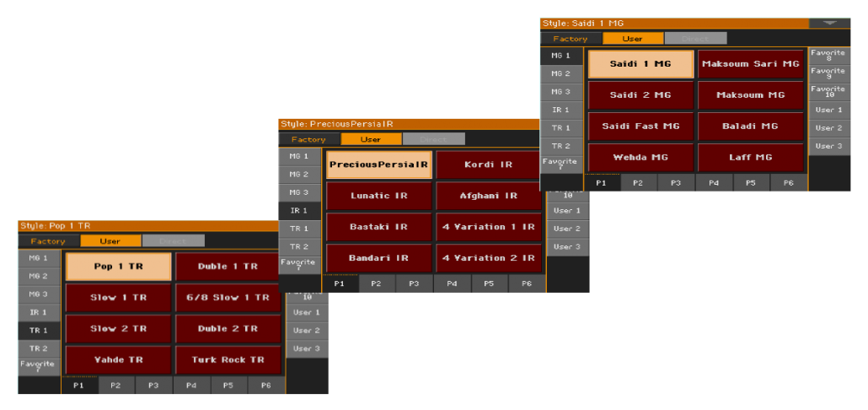Choose the Duble 1 TR style
Viewport: 868px width, 410px height.
(228, 267)
